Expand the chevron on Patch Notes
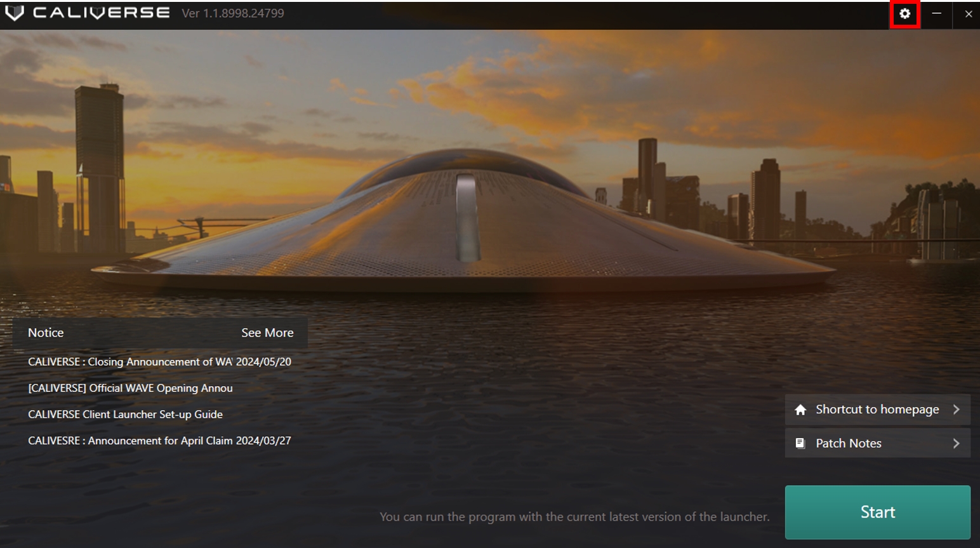This screenshot has height=548, width=980. click(956, 443)
